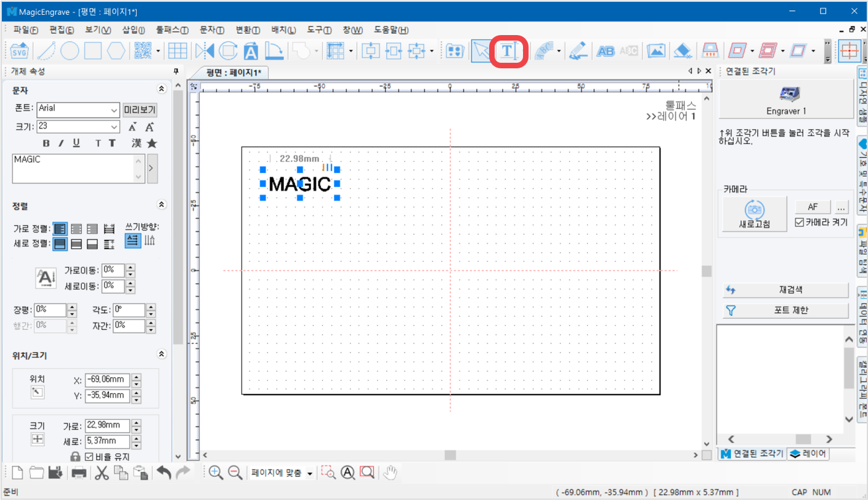868x501 pixels.
Task: Click the print icon
Action: pos(79,473)
